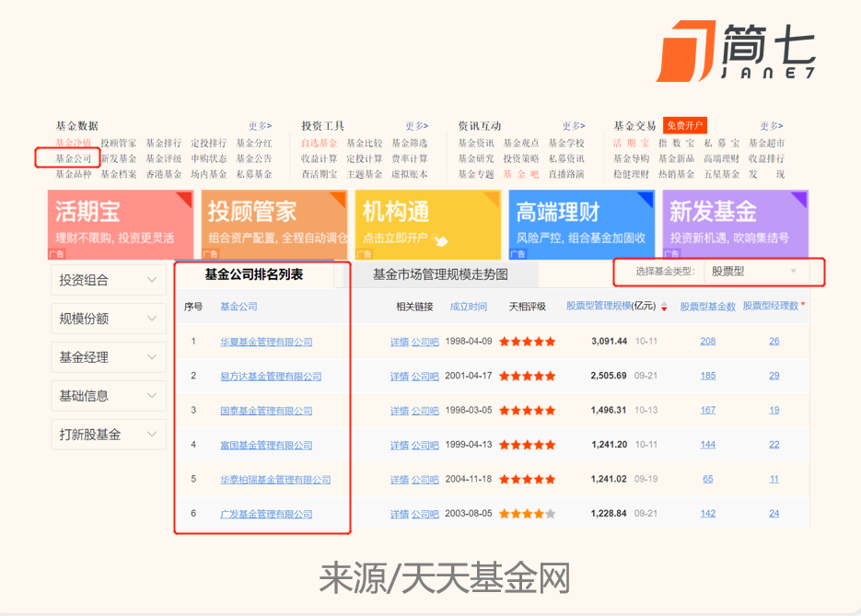
Task: Open the 基金公司 link under 基金数据
Action: [x=73, y=158]
